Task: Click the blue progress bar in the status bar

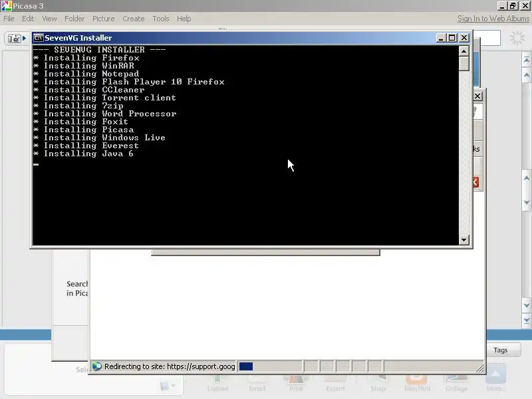Action: (x=246, y=366)
